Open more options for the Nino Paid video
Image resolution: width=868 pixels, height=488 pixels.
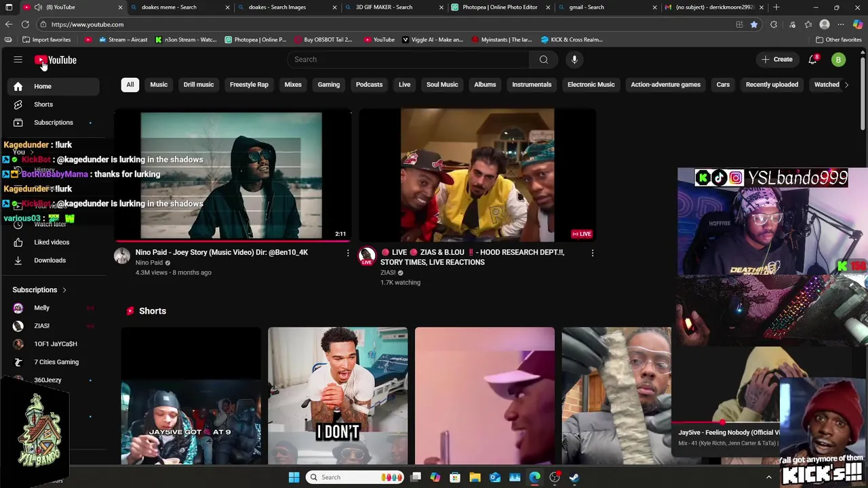(x=348, y=253)
